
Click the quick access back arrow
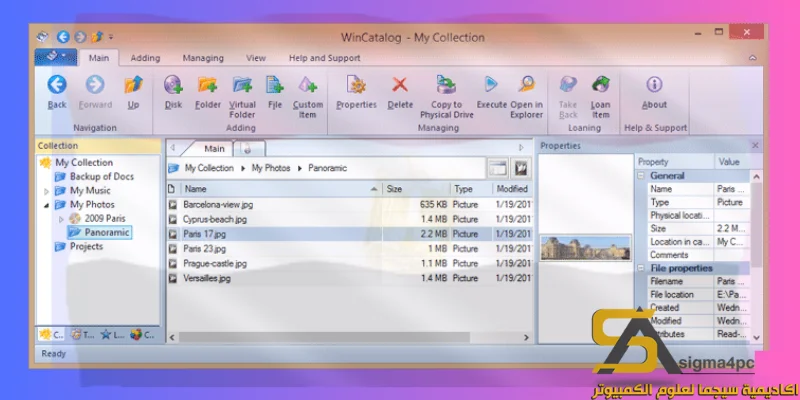63,37
